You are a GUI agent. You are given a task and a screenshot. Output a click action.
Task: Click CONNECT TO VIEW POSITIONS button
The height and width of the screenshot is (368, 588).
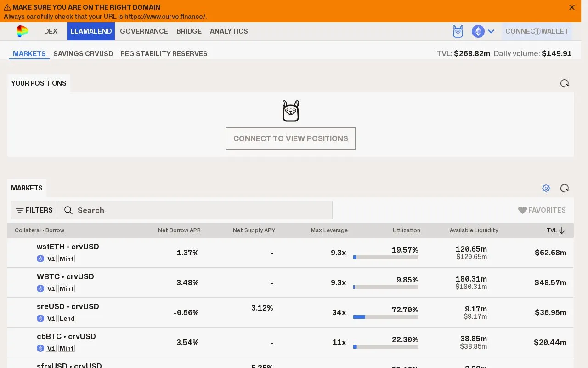(x=291, y=138)
